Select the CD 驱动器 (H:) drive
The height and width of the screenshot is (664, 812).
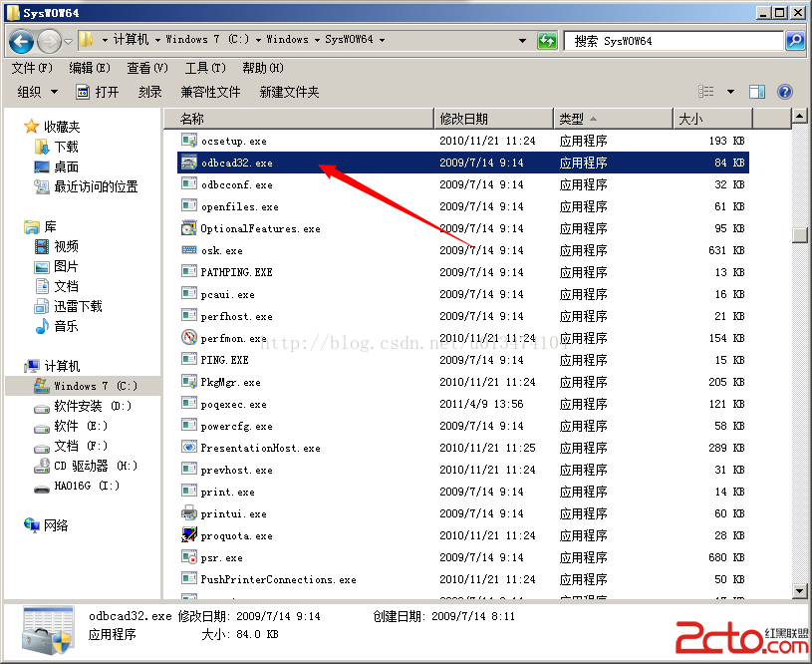tap(86, 466)
